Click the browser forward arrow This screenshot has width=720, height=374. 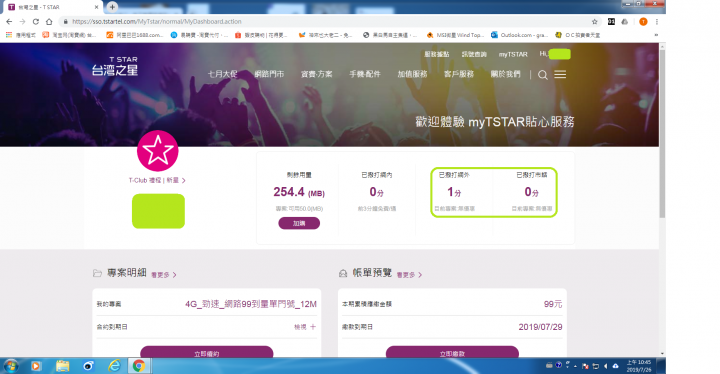22,22
